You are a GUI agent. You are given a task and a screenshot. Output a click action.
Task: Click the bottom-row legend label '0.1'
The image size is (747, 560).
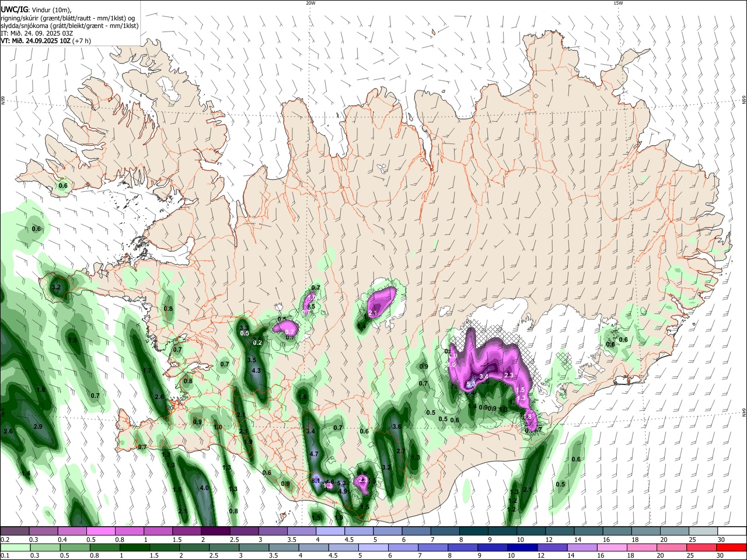click(x=5, y=556)
